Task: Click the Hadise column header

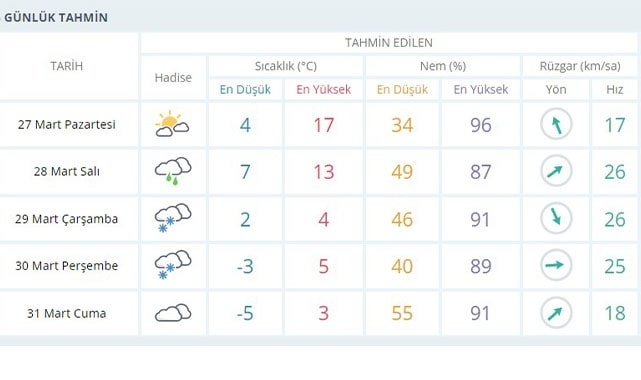Action: coord(173,78)
